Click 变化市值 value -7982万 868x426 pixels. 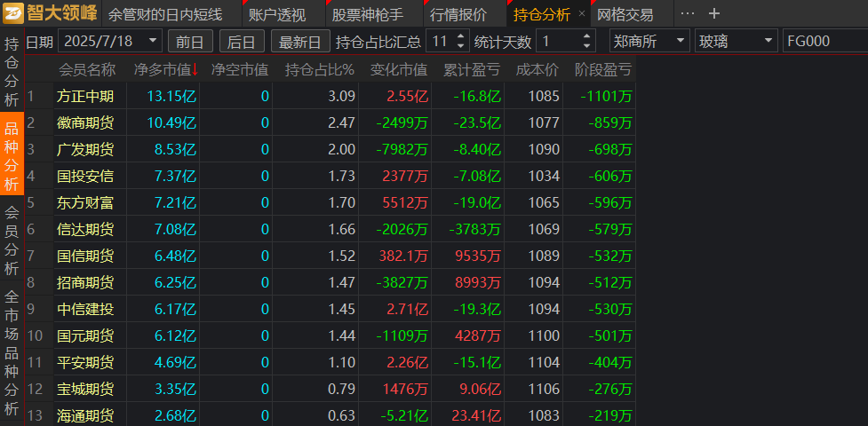402,149
